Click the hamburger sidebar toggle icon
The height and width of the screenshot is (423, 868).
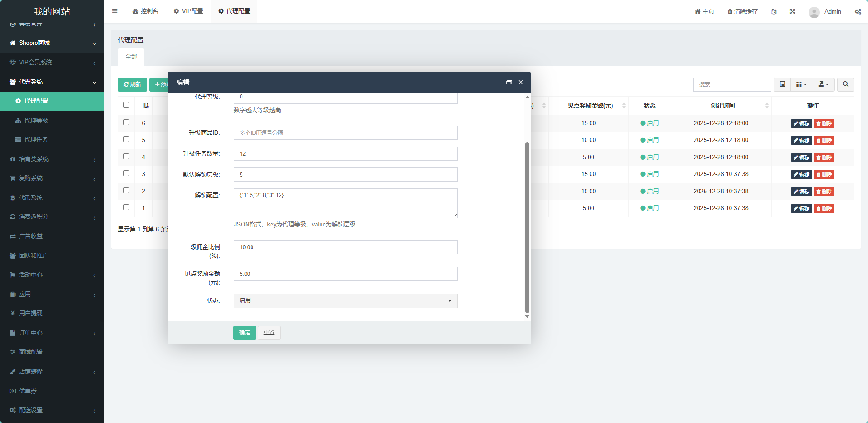(x=114, y=11)
